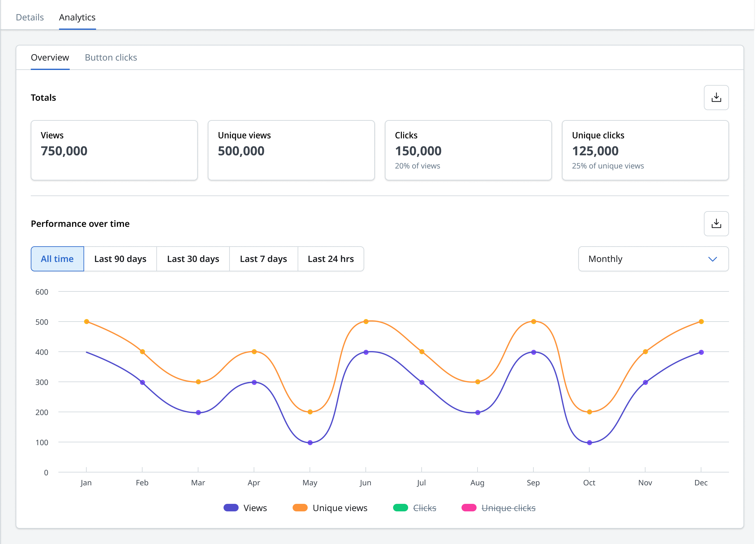Show the Clicks series in legend
This screenshot has width=756, height=544.
[415, 508]
